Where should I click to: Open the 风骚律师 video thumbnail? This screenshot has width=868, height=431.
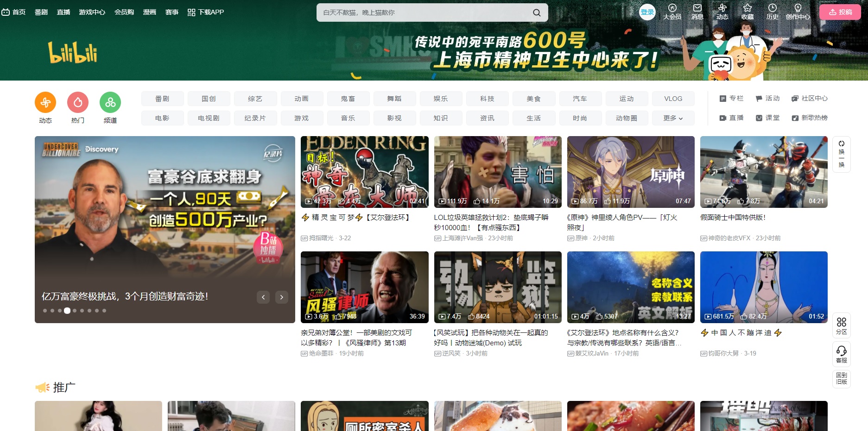click(364, 287)
